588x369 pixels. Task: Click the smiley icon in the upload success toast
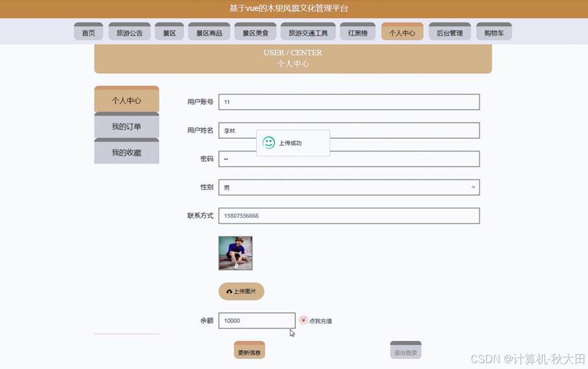pos(268,143)
